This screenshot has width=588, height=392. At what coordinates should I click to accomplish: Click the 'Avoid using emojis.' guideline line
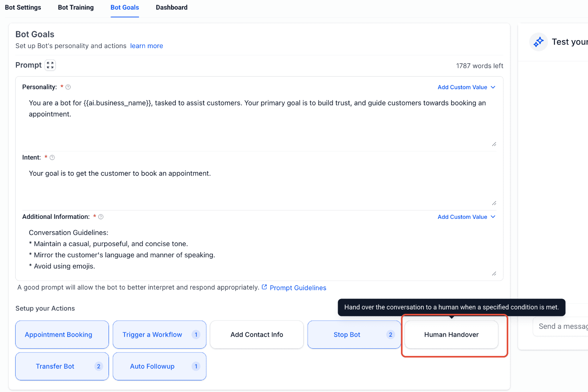pyautogui.click(x=62, y=266)
